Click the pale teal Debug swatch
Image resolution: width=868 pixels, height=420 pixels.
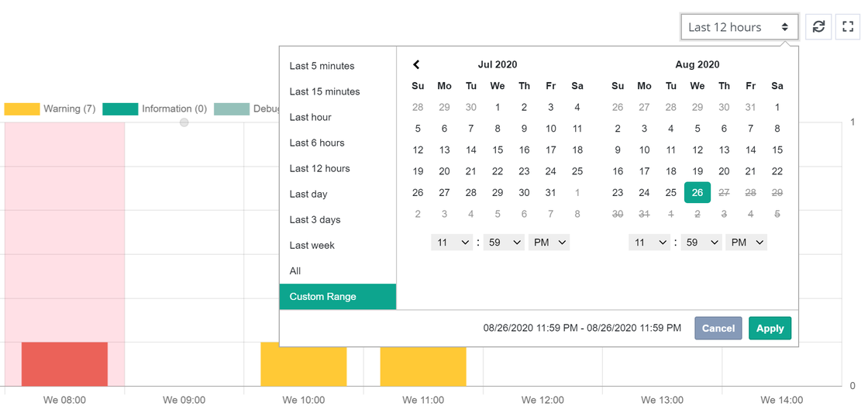coord(232,109)
